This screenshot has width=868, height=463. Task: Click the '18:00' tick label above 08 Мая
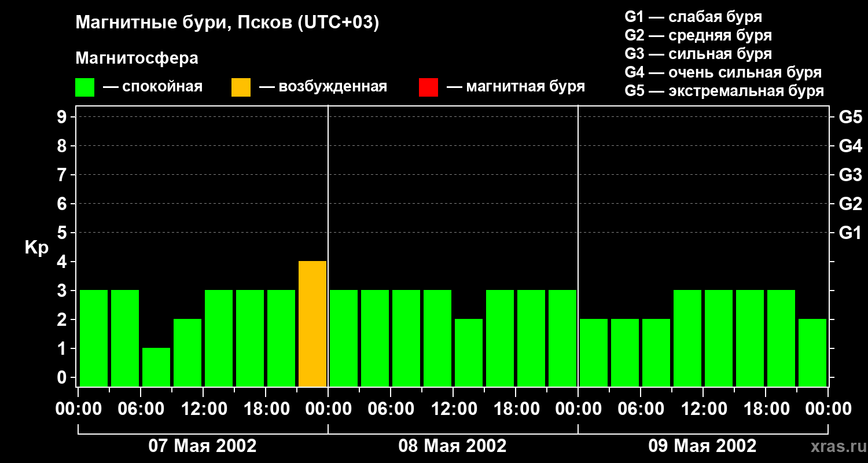pyautogui.click(x=516, y=409)
